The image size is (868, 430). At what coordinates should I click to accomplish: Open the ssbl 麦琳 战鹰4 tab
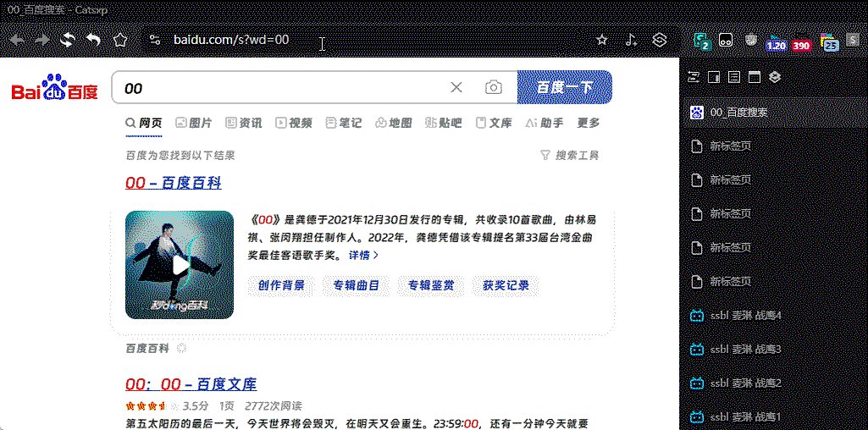tap(776, 316)
